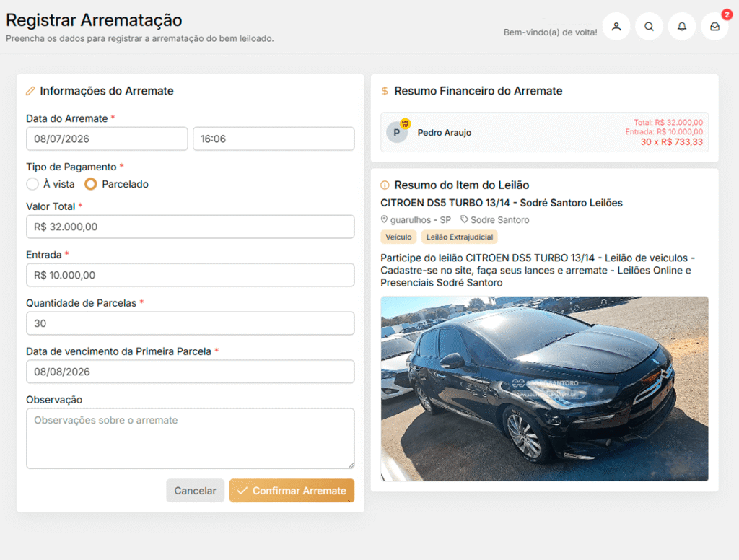Screen dimensions: 739x560
Task: Select the Parcelado payment option
Action: click(x=90, y=184)
